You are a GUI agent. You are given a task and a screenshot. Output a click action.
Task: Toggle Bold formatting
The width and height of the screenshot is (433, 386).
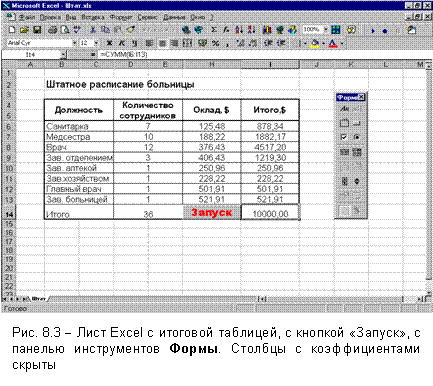pos(109,43)
